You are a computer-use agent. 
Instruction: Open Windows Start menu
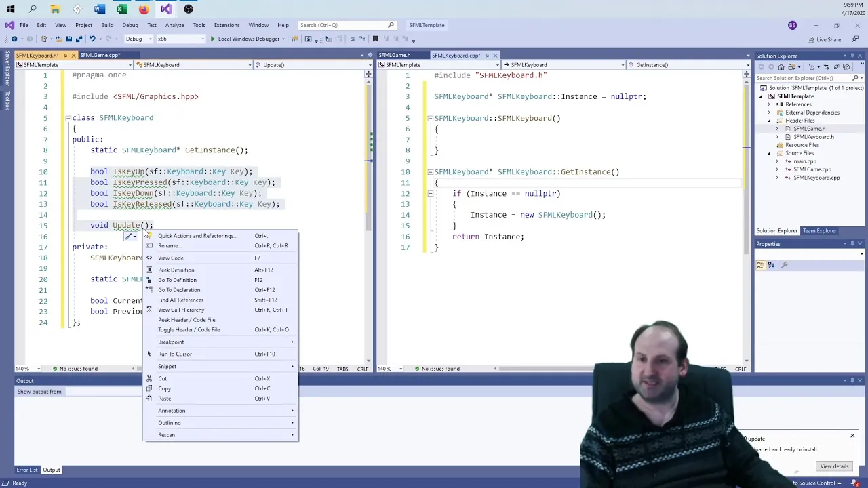coord(10,9)
